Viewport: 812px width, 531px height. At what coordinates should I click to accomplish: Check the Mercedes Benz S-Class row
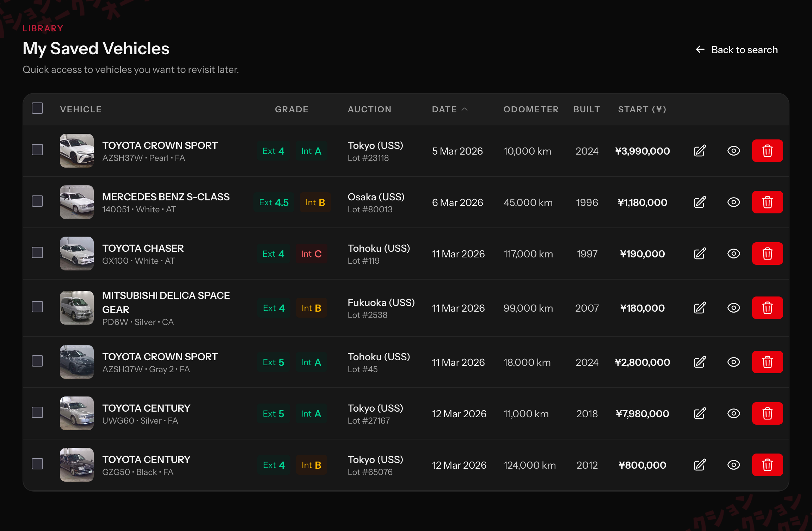tap(37, 201)
